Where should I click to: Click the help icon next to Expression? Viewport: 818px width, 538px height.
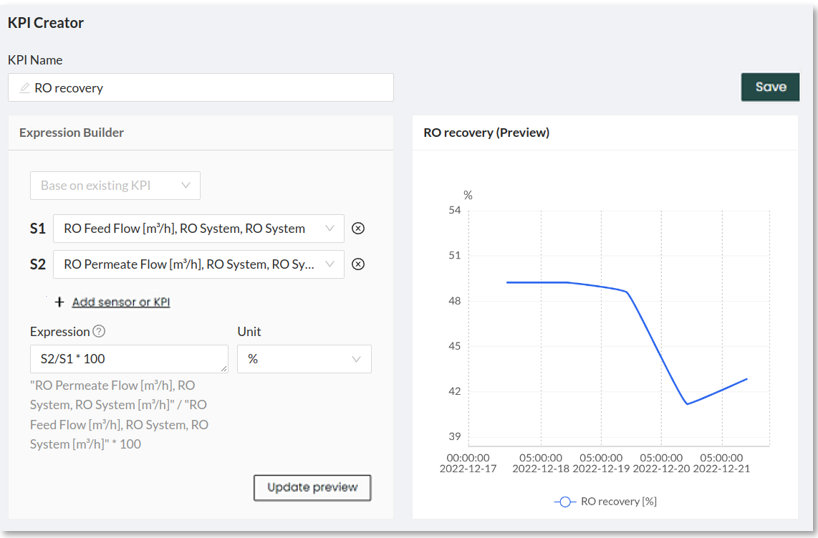[x=99, y=332]
